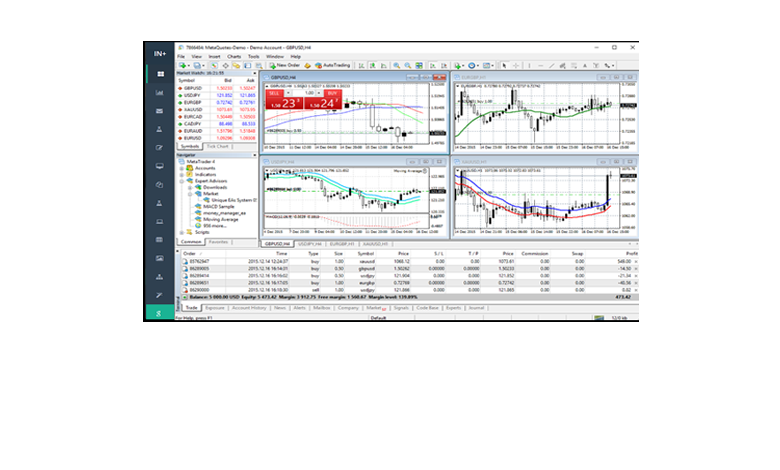Switch to Tick Chart tab
The image size is (780, 470).
(x=218, y=146)
